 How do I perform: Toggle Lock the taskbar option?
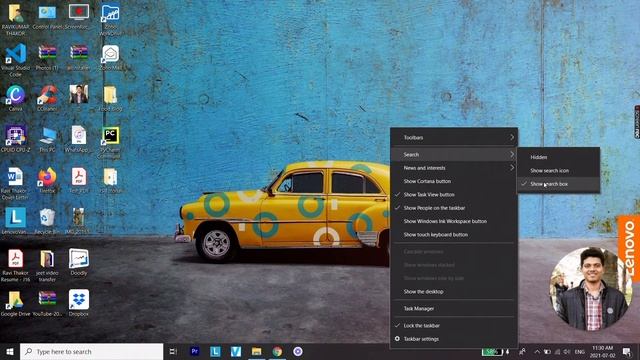(x=454, y=326)
